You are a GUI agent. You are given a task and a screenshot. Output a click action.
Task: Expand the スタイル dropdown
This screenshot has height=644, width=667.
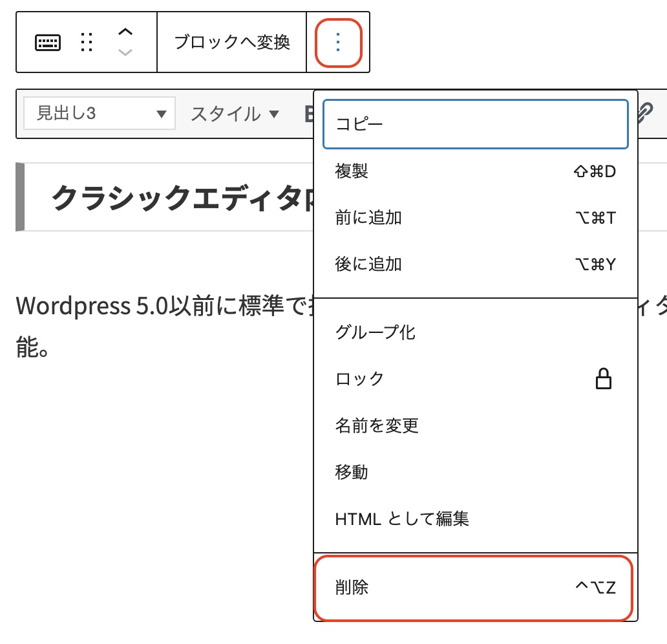[235, 114]
